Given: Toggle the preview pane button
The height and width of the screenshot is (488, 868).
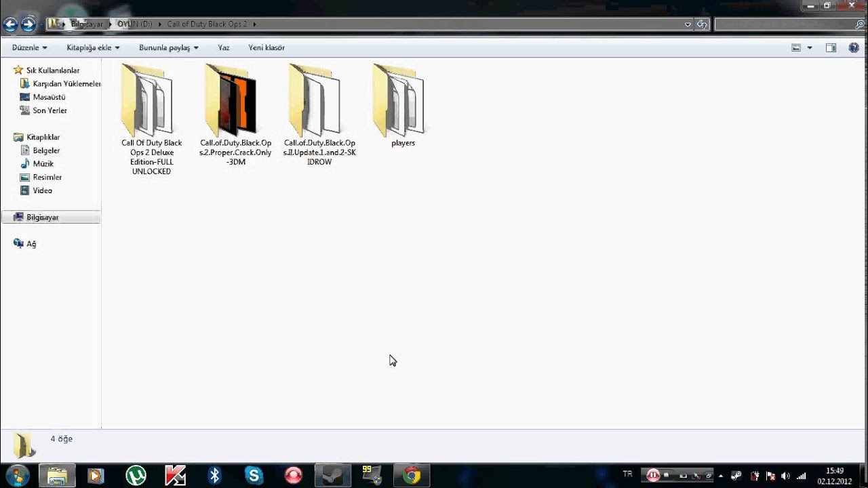Looking at the screenshot, I should click(x=831, y=47).
